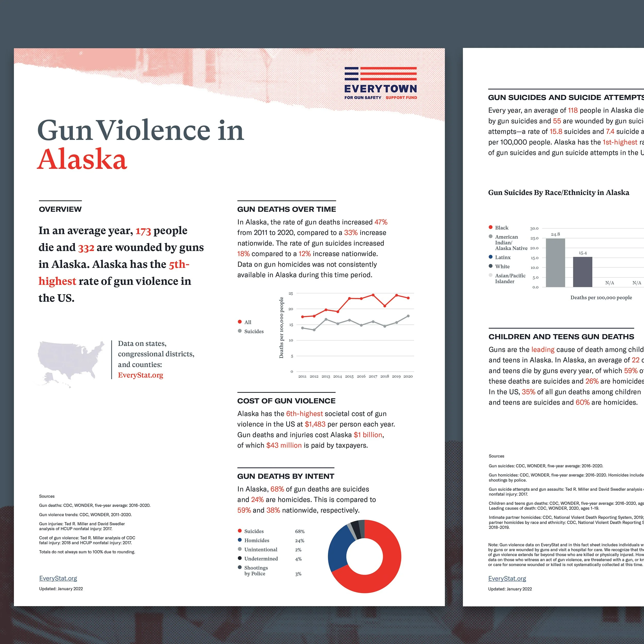This screenshot has height=644, width=644.
Task: Click 'Totals do not always sum to 100%' note
Action: tap(87, 552)
